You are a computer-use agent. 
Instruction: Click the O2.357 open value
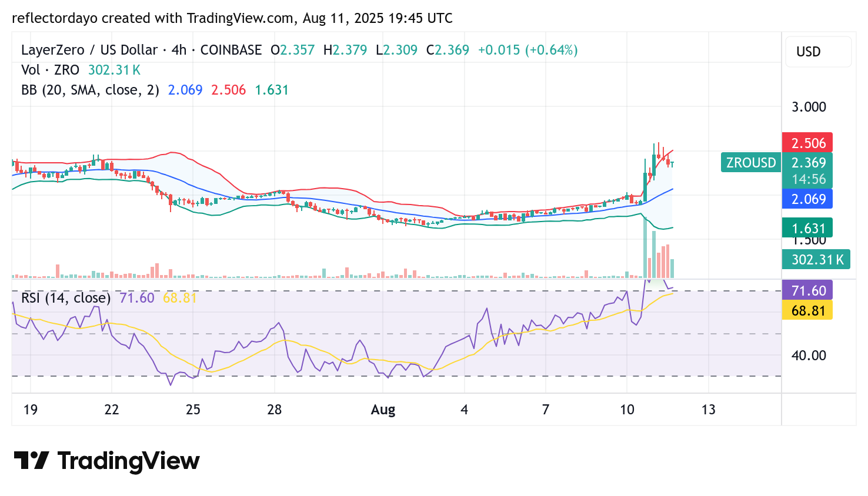click(293, 50)
